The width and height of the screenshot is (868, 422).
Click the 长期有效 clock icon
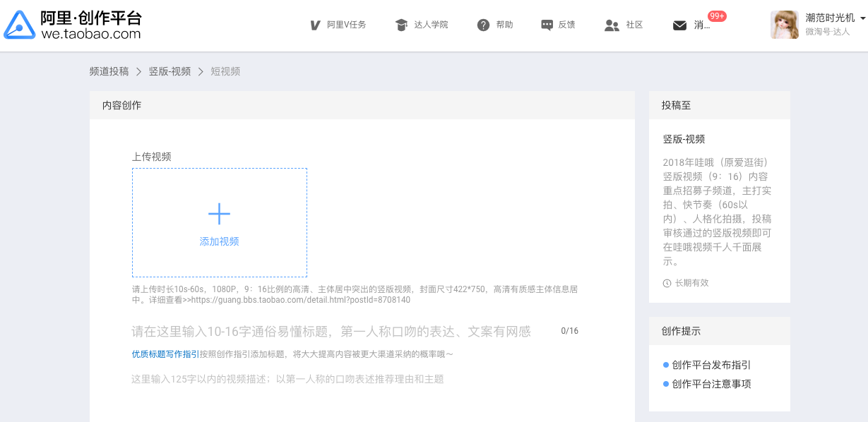(667, 283)
